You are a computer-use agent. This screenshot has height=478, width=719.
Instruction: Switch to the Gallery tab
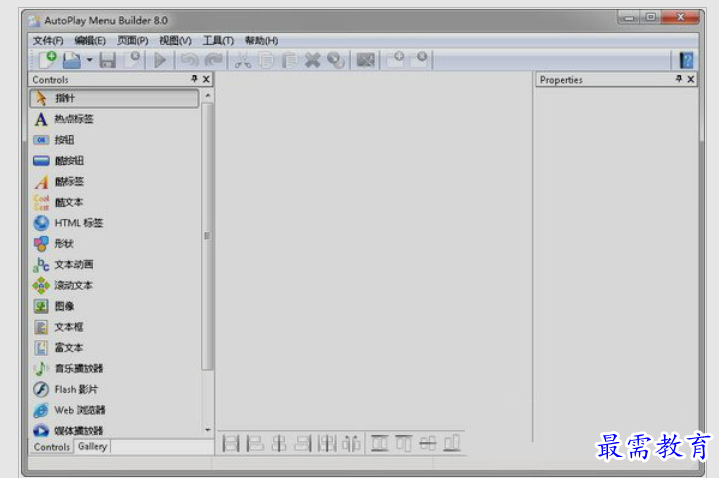point(92,446)
